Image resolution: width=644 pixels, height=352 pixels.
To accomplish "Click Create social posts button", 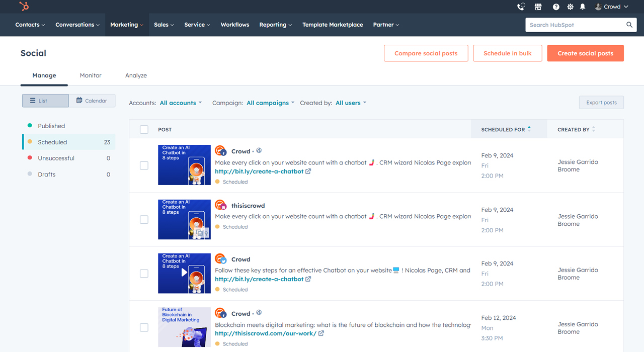I will (x=586, y=53).
